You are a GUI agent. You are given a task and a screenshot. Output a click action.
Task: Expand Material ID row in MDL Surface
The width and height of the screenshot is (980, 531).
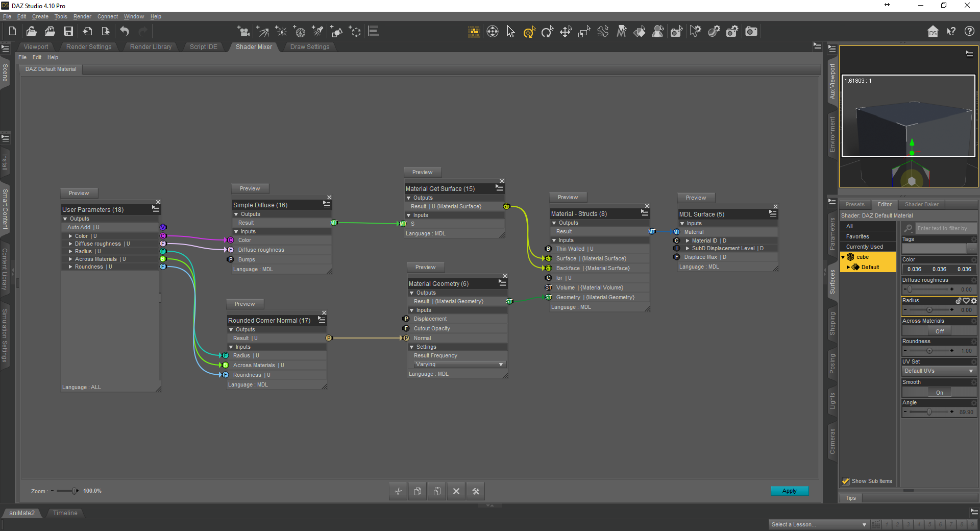click(688, 240)
